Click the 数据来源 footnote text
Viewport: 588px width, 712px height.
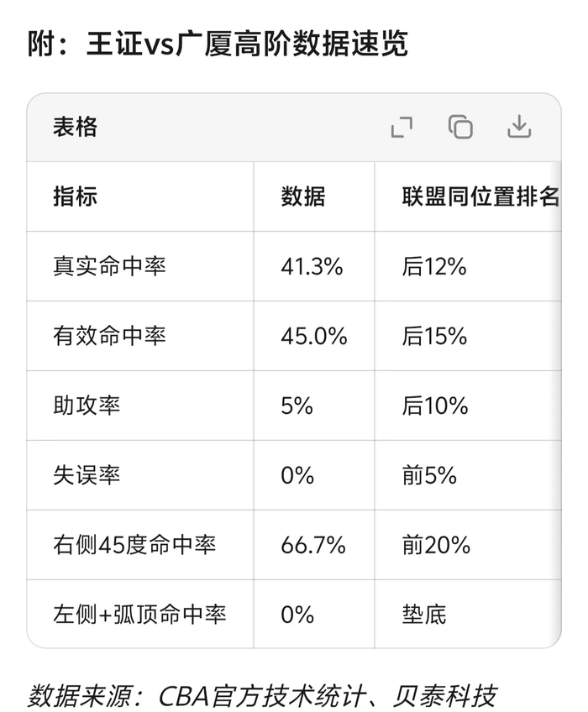click(x=262, y=694)
